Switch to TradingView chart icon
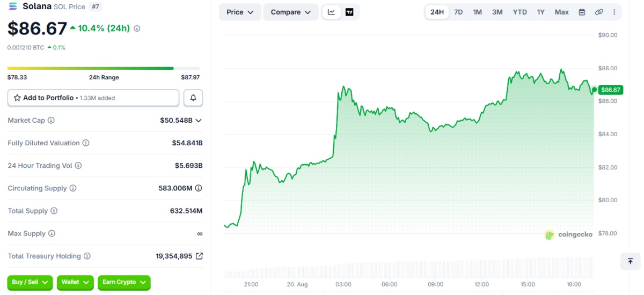 (x=349, y=12)
